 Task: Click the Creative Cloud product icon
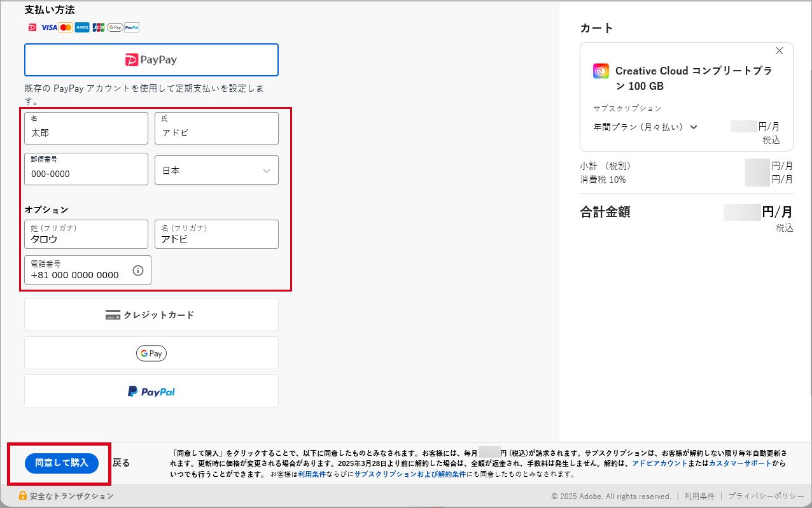(601, 71)
